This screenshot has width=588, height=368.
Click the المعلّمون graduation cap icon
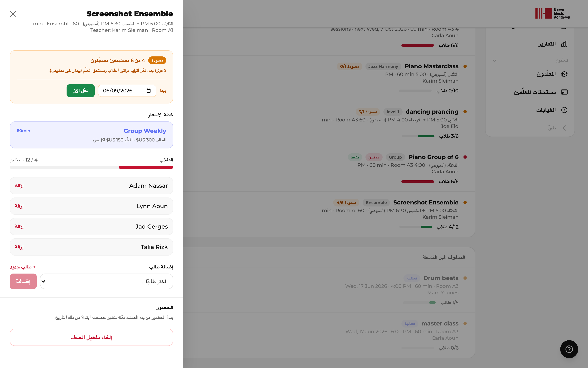pyautogui.click(x=564, y=74)
